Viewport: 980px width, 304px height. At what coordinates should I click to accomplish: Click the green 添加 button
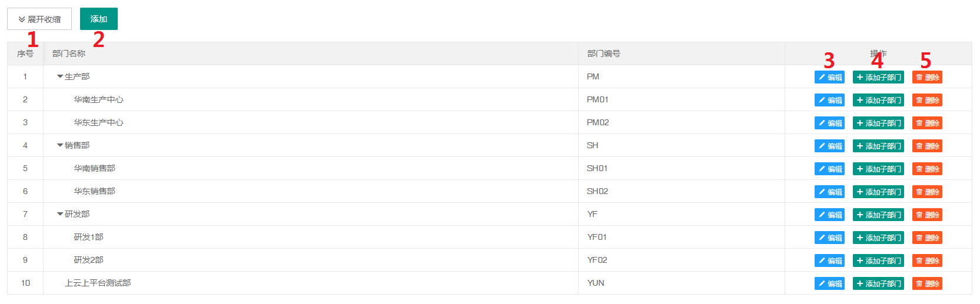(99, 19)
